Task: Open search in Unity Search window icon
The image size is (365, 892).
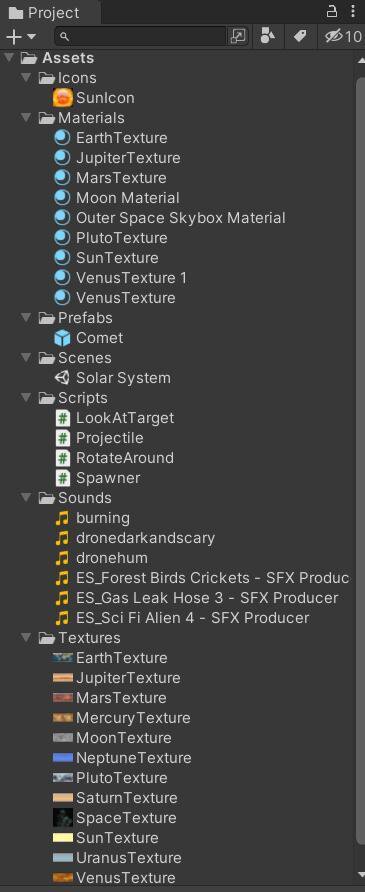Action: [x=238, y=36]
